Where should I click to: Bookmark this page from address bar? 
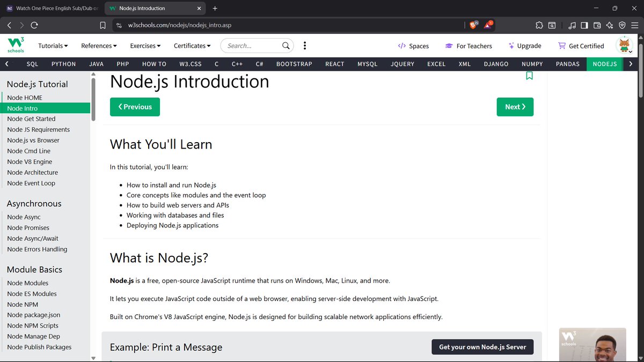click(x=103, y=25)
